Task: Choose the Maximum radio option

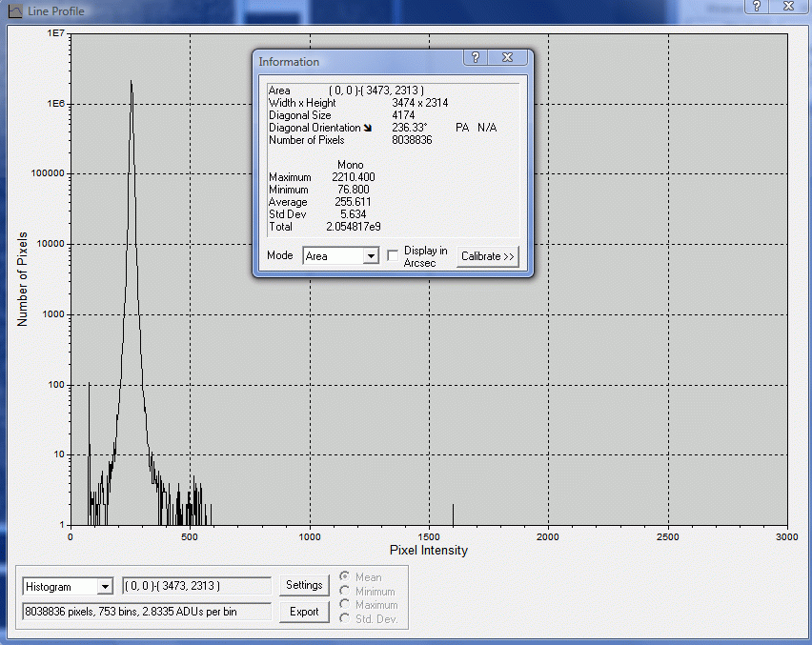Action: click(344, 605)
